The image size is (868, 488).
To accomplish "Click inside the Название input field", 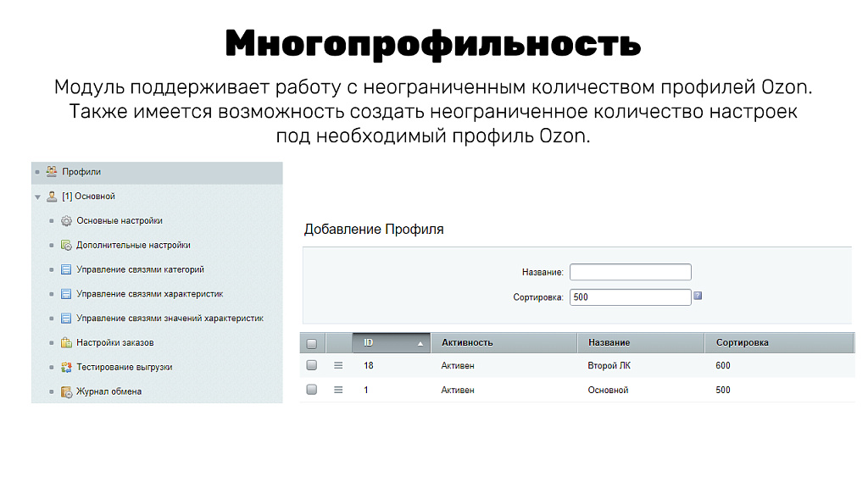I will click(630, 271).
